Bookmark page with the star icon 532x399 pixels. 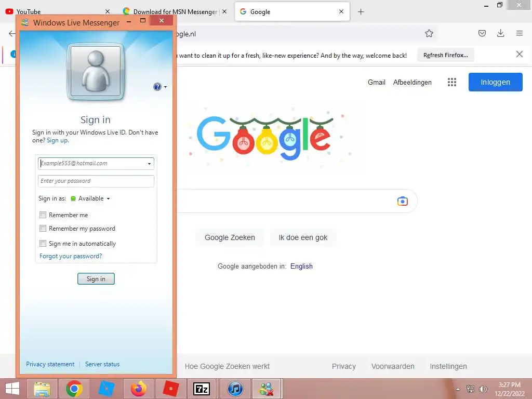[x=429, y=34]
